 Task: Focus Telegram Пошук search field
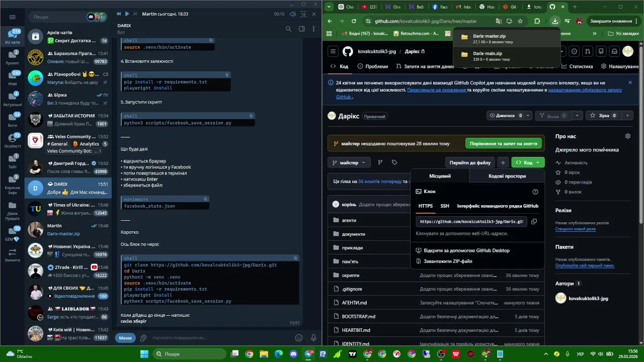(x=58, y=17)
